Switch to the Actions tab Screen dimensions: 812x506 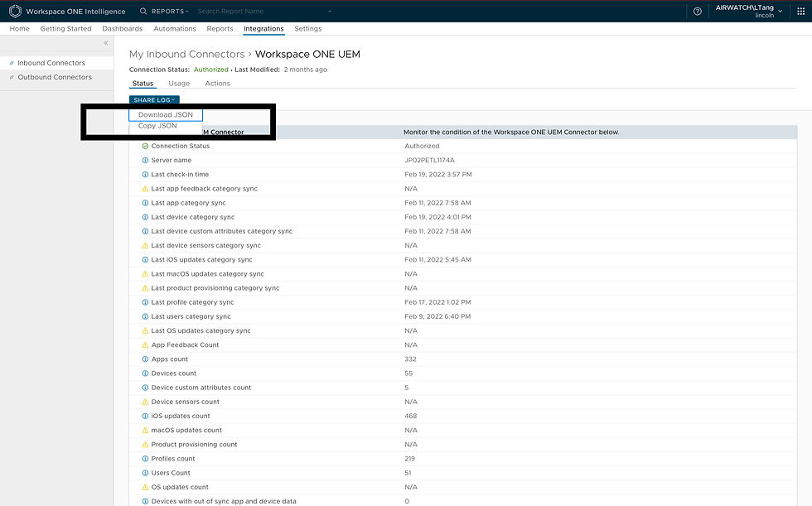pyautogui.click(x=217, y=84)
